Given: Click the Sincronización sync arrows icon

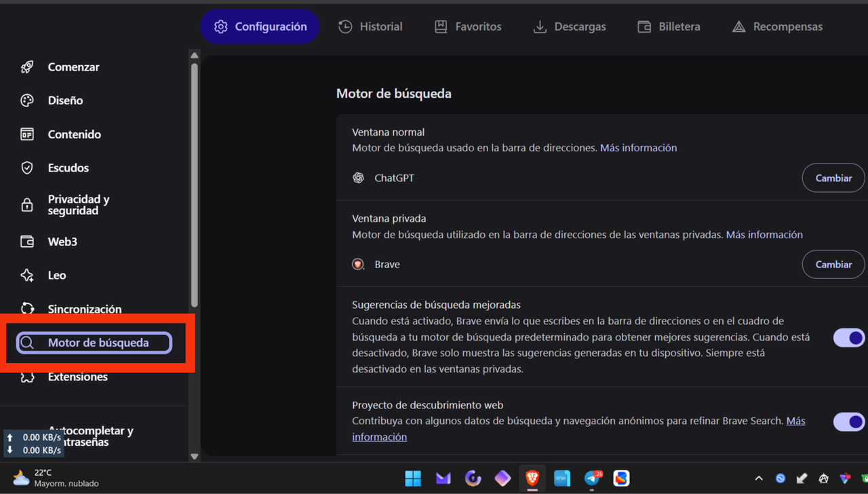Looking at the screenshot, I should (27, 309).
